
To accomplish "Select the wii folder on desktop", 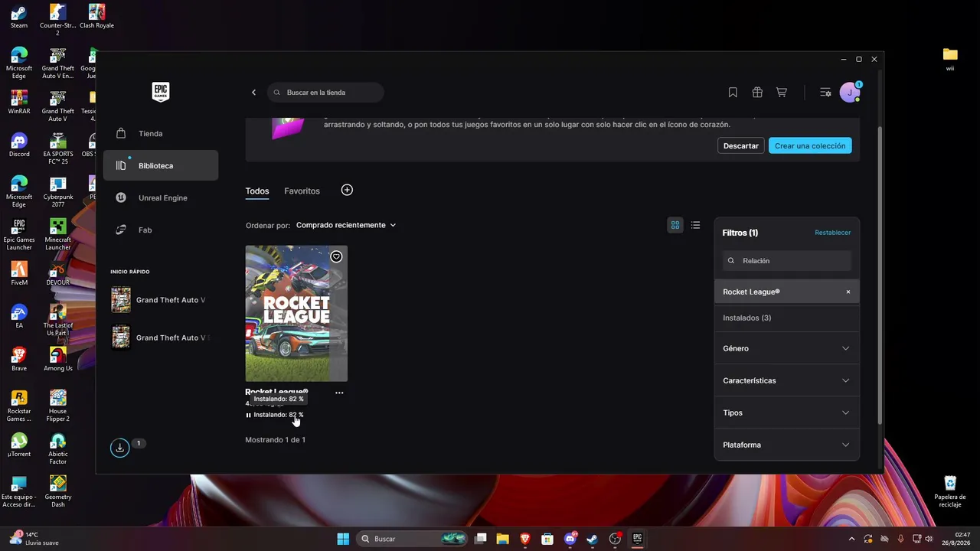I will (950, 59).
